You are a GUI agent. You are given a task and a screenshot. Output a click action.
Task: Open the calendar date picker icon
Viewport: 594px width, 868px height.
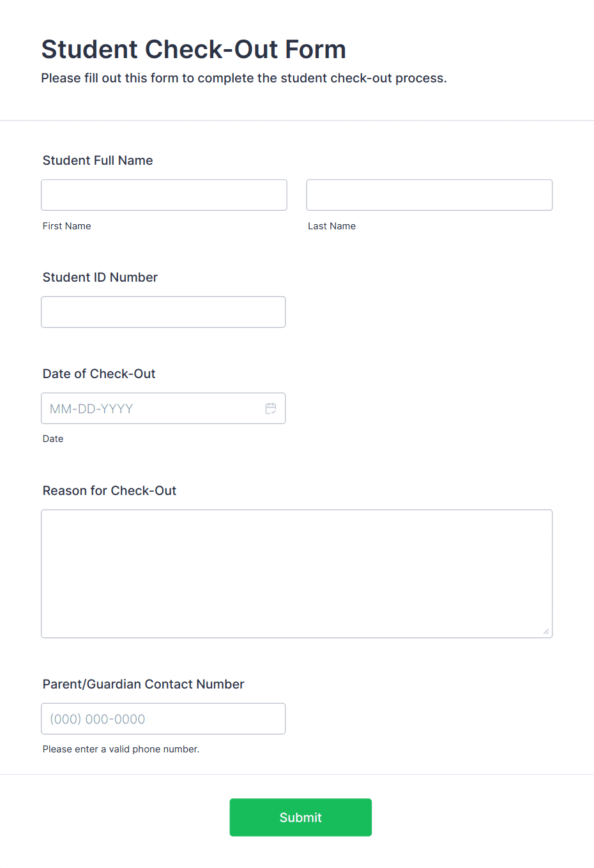point(271,407)
